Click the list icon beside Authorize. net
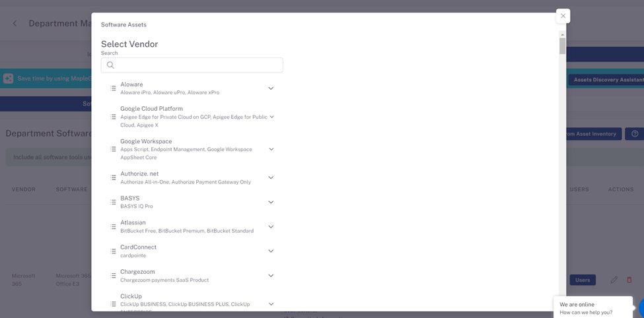Viewport: 644px width, 318px height. 113,177
